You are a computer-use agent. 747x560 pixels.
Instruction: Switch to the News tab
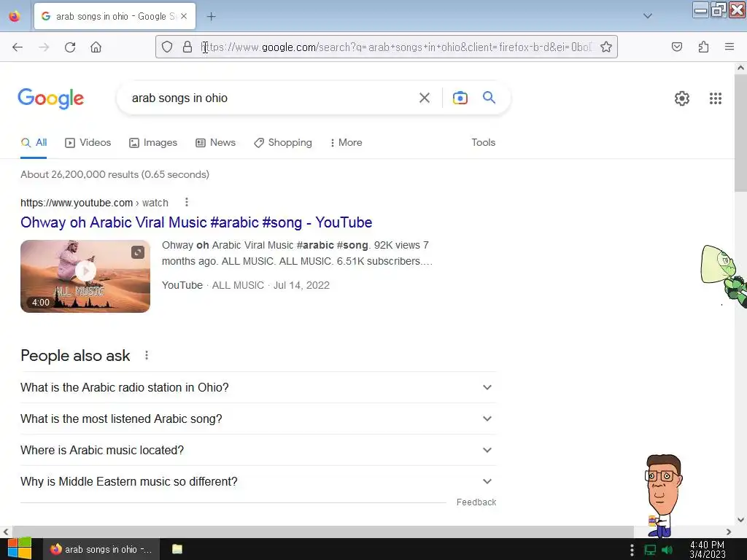[216, 142]
